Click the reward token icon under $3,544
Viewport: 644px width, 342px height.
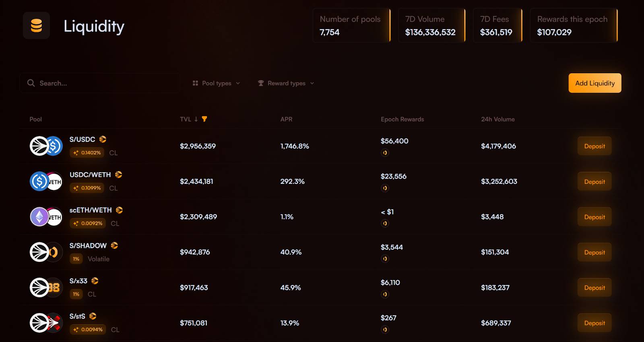pos(385,259)
